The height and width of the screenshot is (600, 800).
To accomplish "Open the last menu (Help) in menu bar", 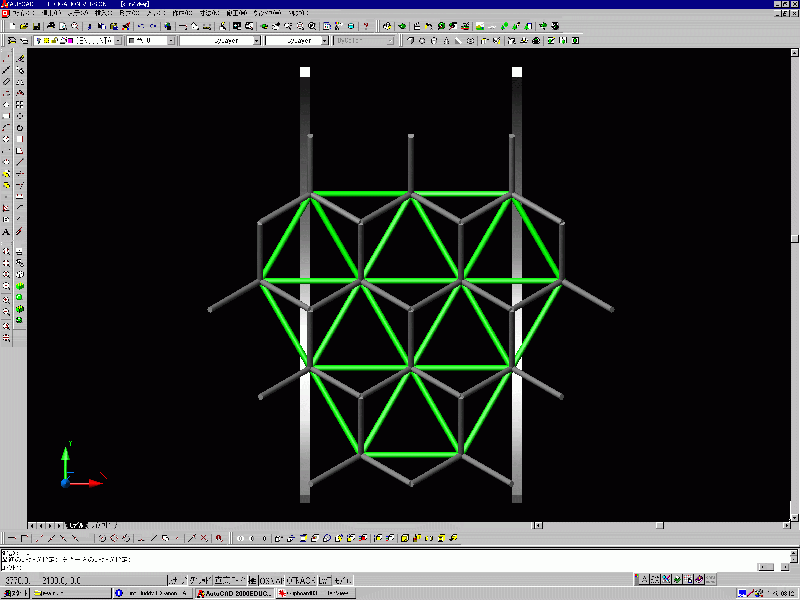I will coord(298,13).
